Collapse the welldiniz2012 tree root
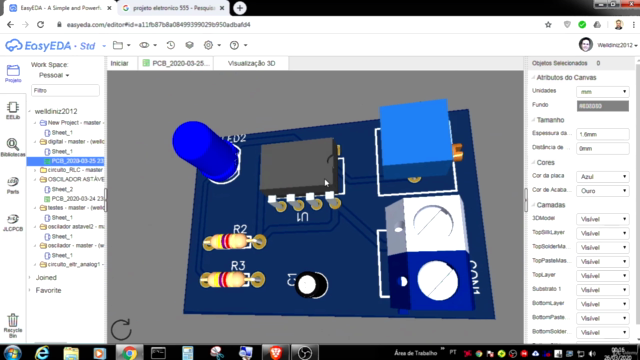Screen dimensions: 640x360 (30, 111)
